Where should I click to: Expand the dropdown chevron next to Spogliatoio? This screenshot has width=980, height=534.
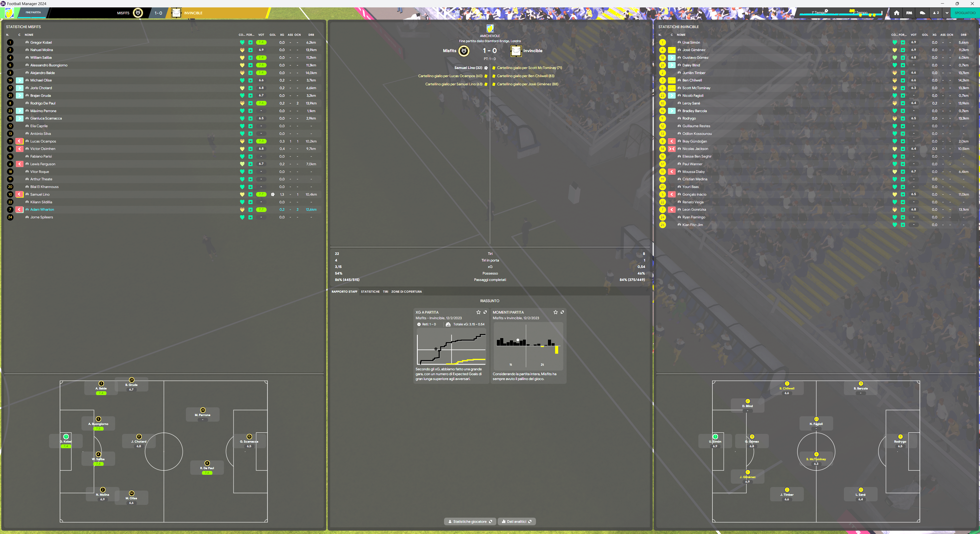(947, 13)
